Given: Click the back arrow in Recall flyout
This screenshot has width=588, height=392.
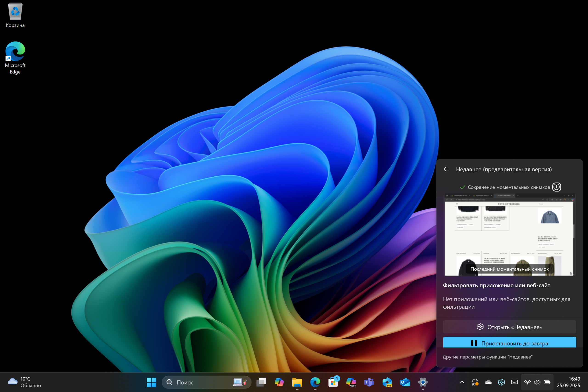Looking at the screenshot, I should pyautogui.click(x=446, y=169).
